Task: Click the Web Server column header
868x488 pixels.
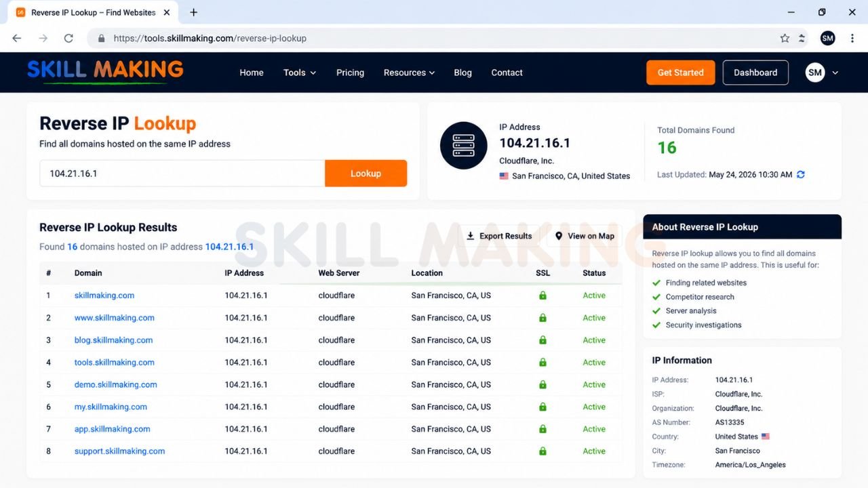Action: [x=339, y=273]
